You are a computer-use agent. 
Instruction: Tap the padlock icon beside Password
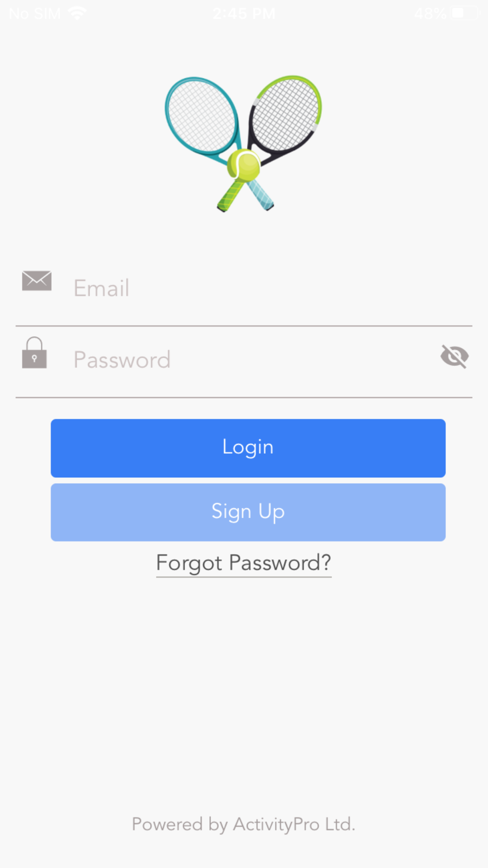[34, 352]
